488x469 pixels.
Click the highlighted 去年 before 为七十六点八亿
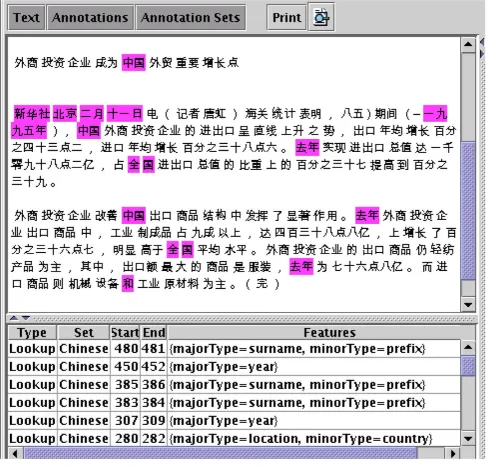coord(301,266)
